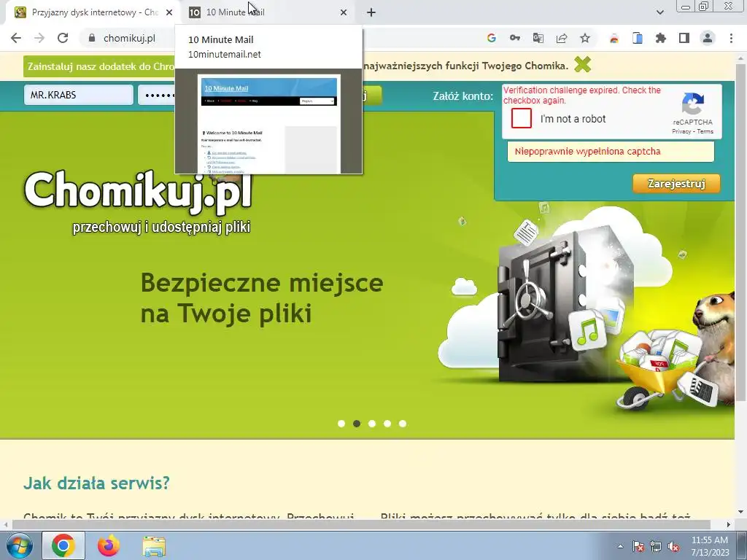Click the Chomikuj.pl logo

[138, 192]
